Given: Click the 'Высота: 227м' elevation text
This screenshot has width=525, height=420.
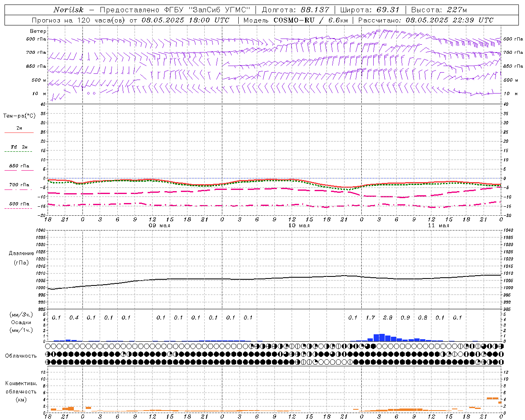Looking at the screenshot, I should point(439,10).
